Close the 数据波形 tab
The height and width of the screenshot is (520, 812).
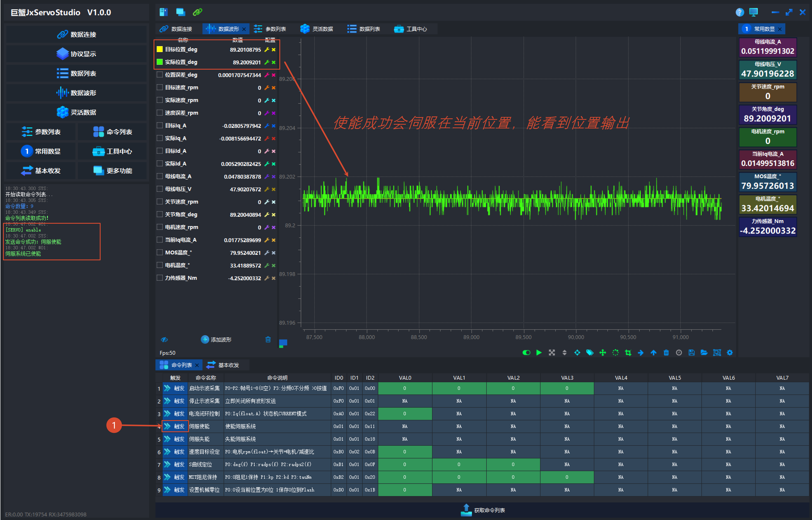point(244,29)
